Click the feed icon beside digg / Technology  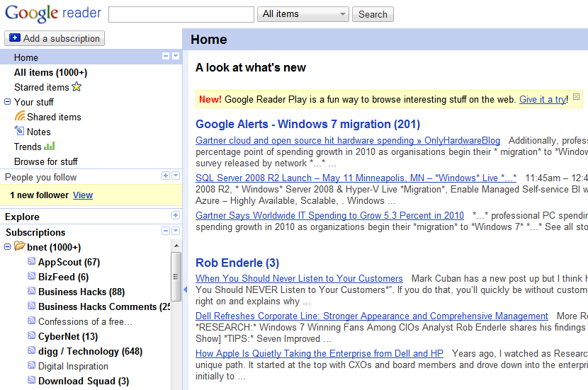coord(31,350)
